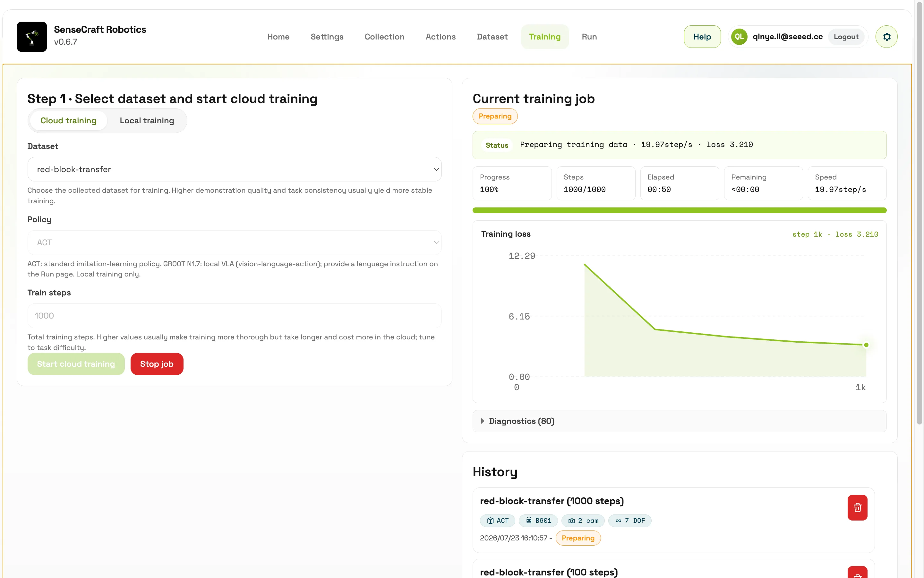Click the qinye.li@seeed.cc email text

click(788, 37)
